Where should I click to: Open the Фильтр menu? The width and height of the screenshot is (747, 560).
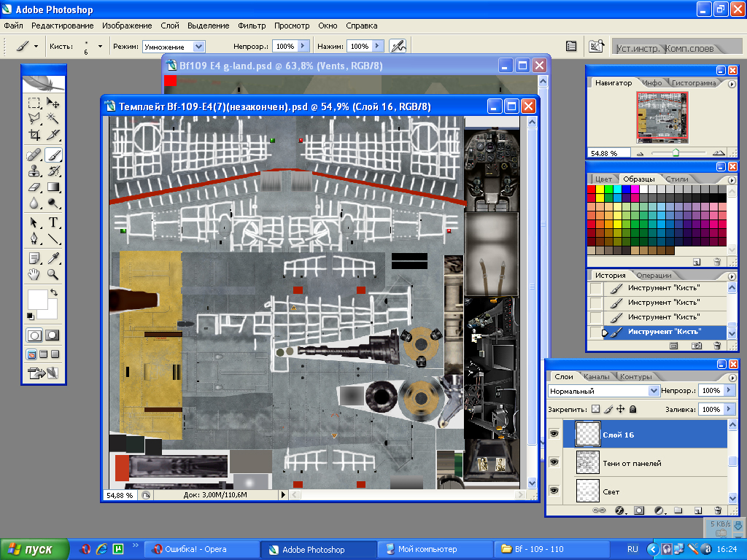pyautogui.click(x=252, y=26)
